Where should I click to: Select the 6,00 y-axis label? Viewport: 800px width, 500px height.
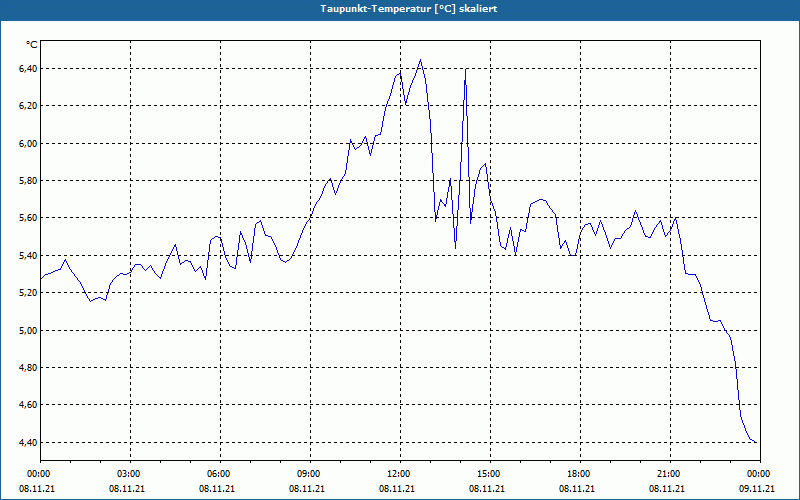[28, 143]
